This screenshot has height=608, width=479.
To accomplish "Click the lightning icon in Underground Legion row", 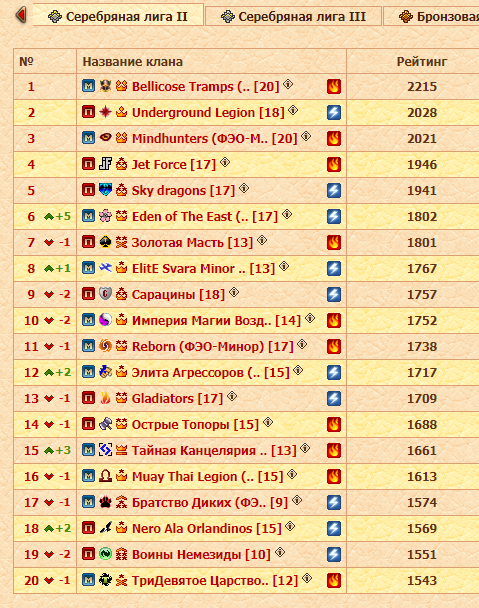I will [x=334, y=112].
